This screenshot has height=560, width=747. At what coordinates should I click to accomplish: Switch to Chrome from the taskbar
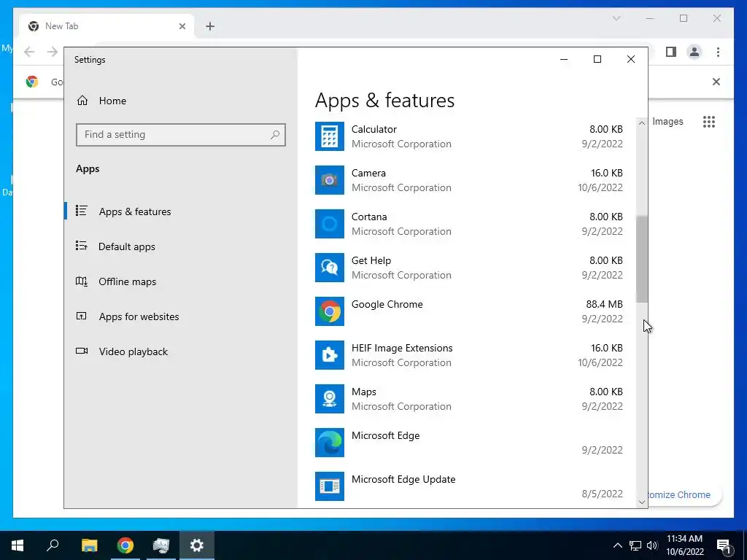tap(125, 545)
